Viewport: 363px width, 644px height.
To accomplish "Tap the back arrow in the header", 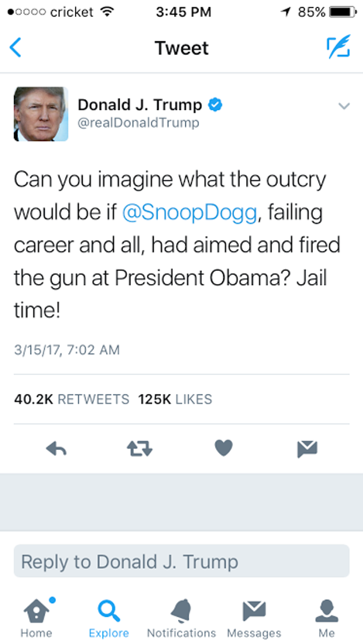I will 16,47.
